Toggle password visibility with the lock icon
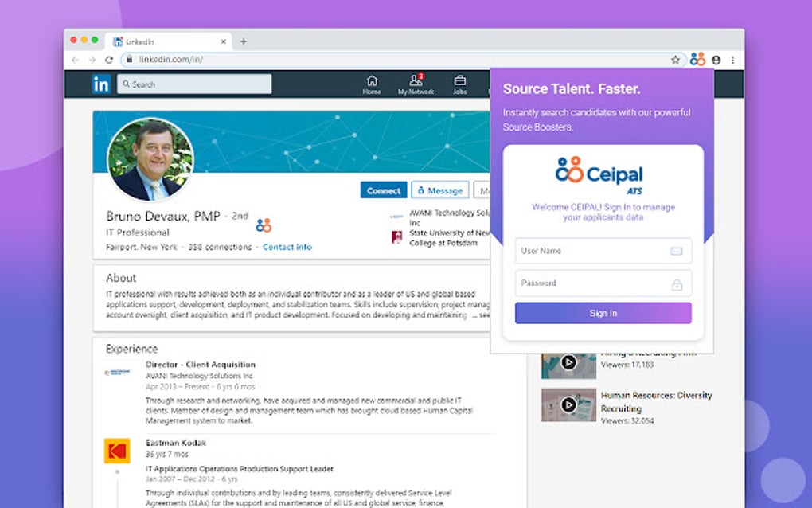The image size is (812, 508). pos(678,283)
